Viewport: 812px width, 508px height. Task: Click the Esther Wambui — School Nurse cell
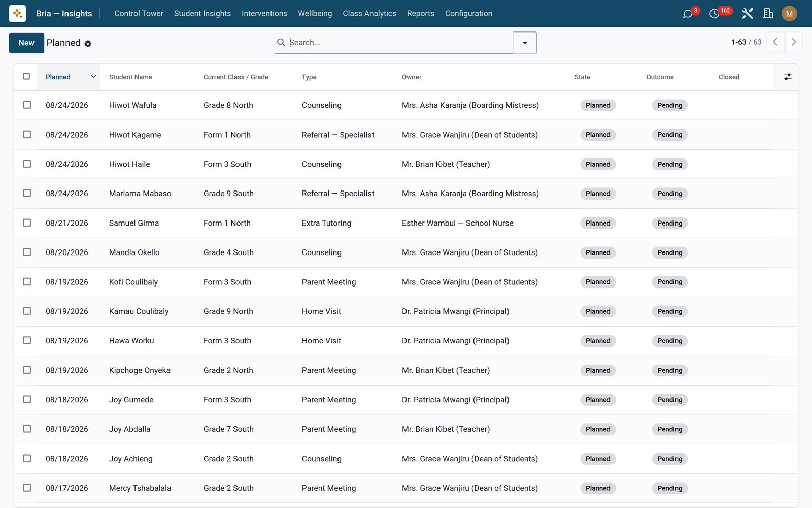tap(457, 223)
